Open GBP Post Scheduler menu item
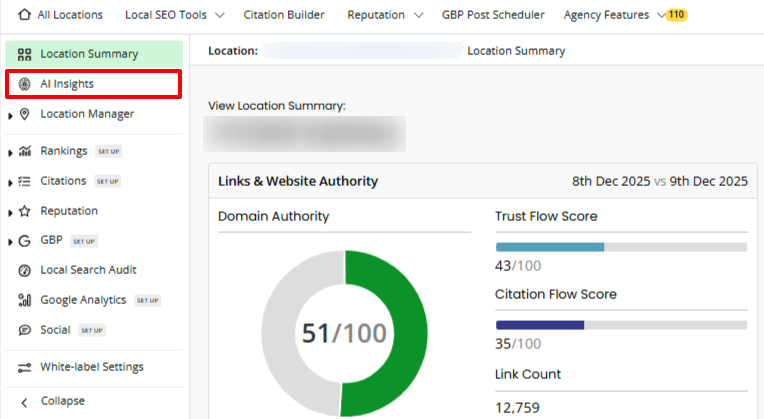This screenshot has height=419, width=764. 493,15
